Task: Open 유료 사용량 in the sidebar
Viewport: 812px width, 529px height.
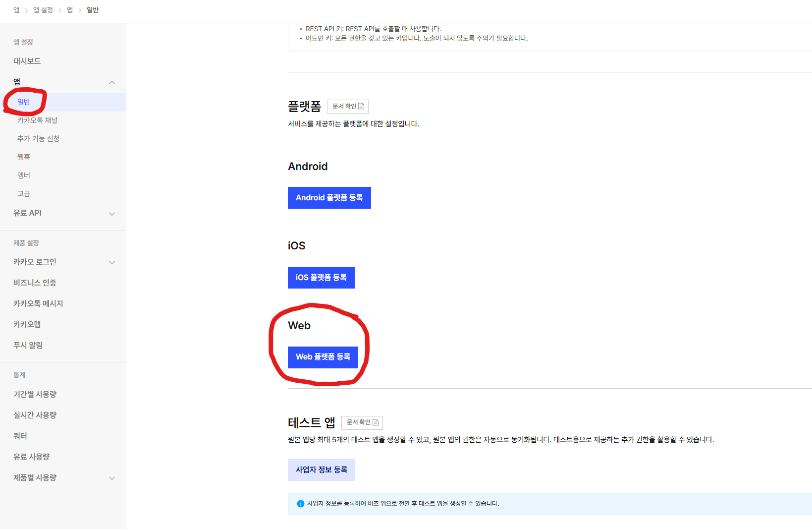Action: [x=32, y=457]
